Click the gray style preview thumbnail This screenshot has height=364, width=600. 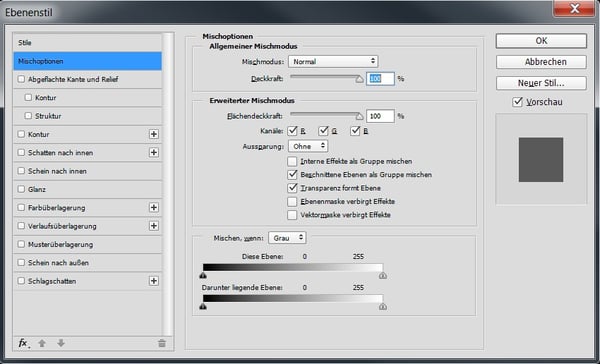coord(541,160)
